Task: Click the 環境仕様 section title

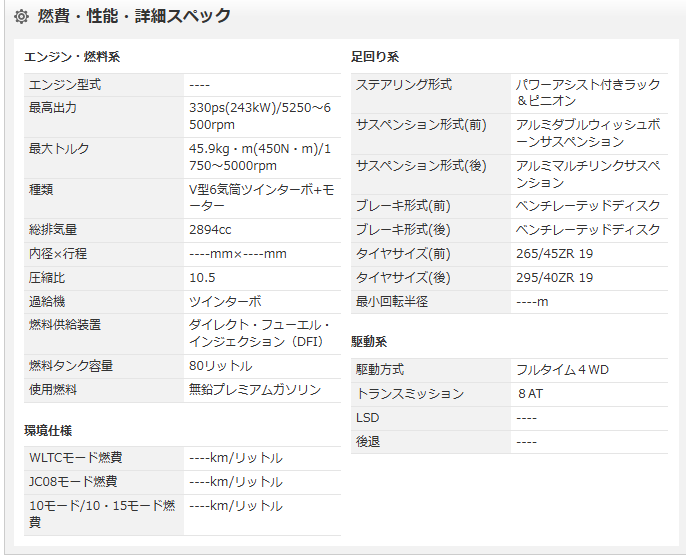Action: coord(48,431)
